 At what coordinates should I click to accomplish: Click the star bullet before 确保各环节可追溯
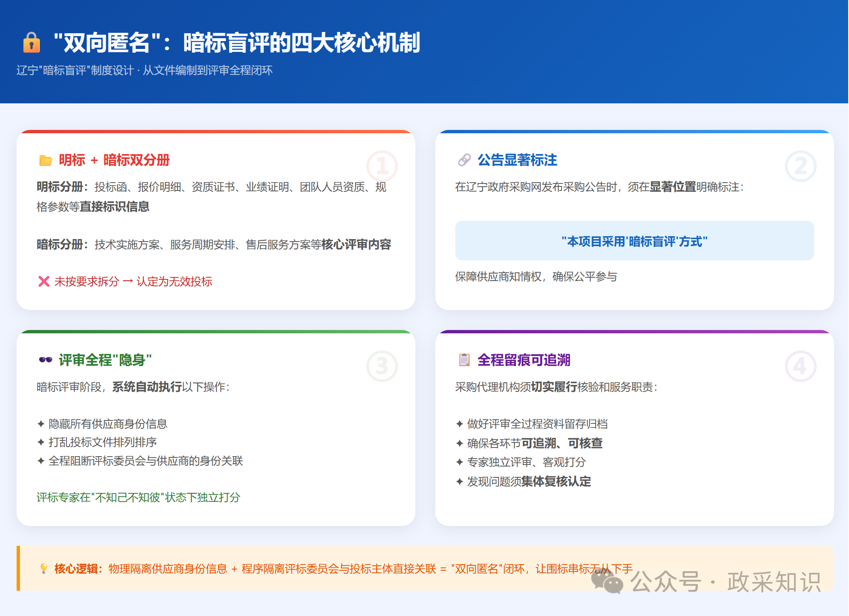[x=459, y=443]
